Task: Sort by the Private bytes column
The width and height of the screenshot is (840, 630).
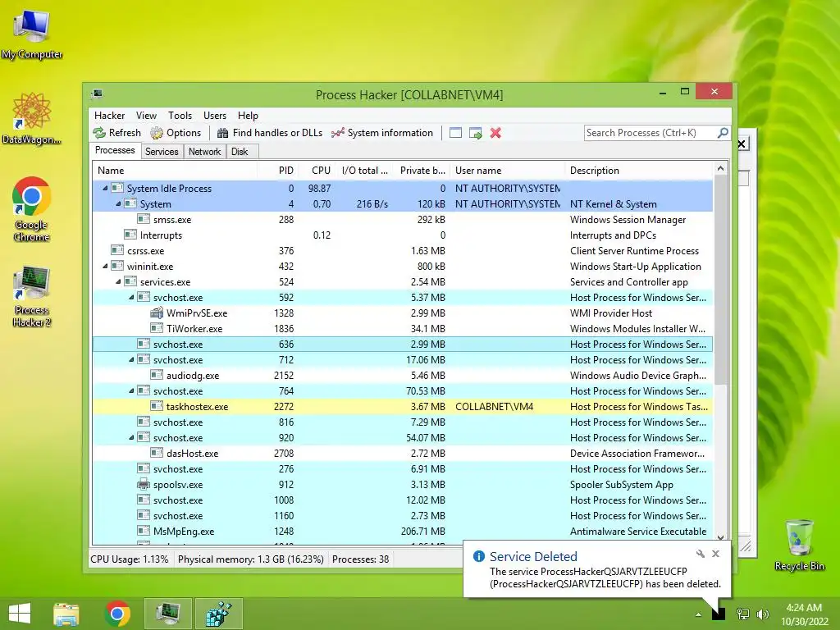Action: (420, 171)
